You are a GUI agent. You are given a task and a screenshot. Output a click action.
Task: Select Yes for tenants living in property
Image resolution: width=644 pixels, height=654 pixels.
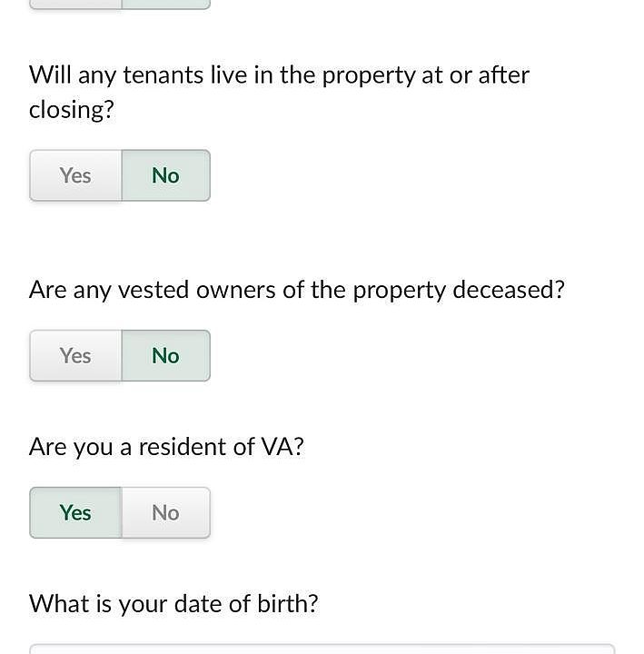point(75,175)
